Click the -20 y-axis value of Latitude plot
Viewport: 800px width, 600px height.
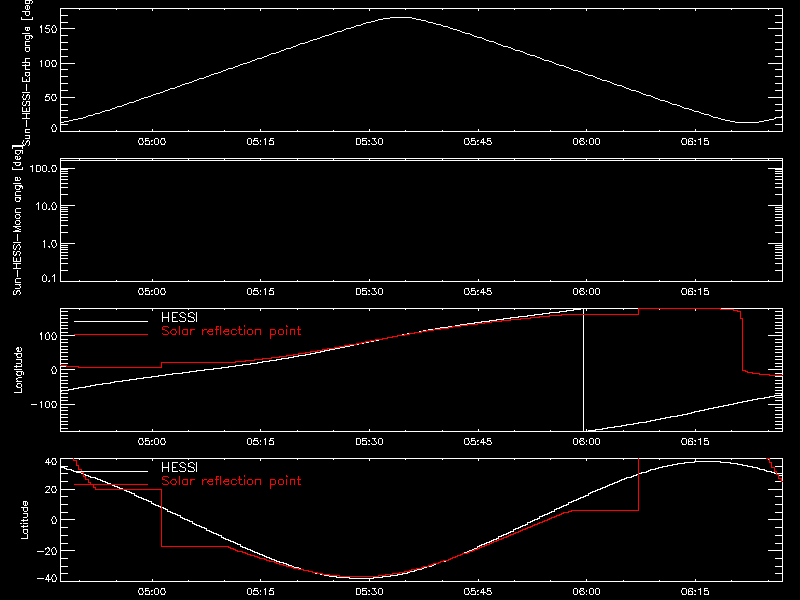47,551
